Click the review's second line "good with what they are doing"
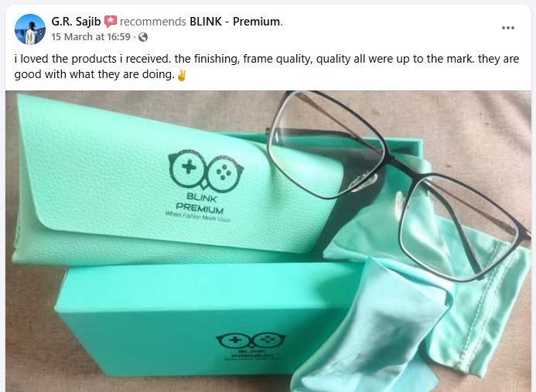The image size is (536, 392). pyautogui.click(x=94, y=74)
